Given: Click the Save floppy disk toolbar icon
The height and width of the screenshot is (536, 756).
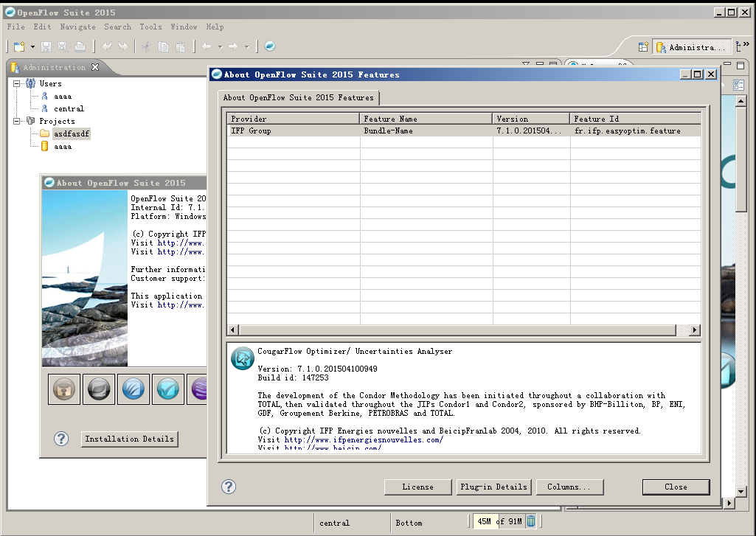Looking at the screenshot, I should pos(46,46).
